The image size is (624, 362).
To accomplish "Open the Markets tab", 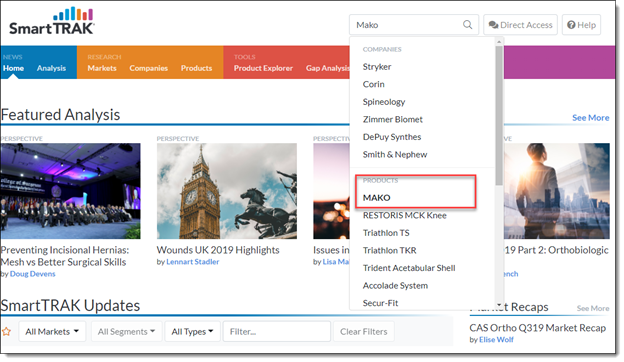I will tap(102, 68).
